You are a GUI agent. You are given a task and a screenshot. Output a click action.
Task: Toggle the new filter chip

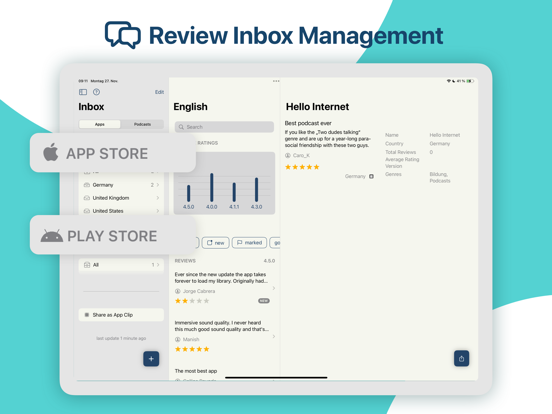[x=215, y=243]
